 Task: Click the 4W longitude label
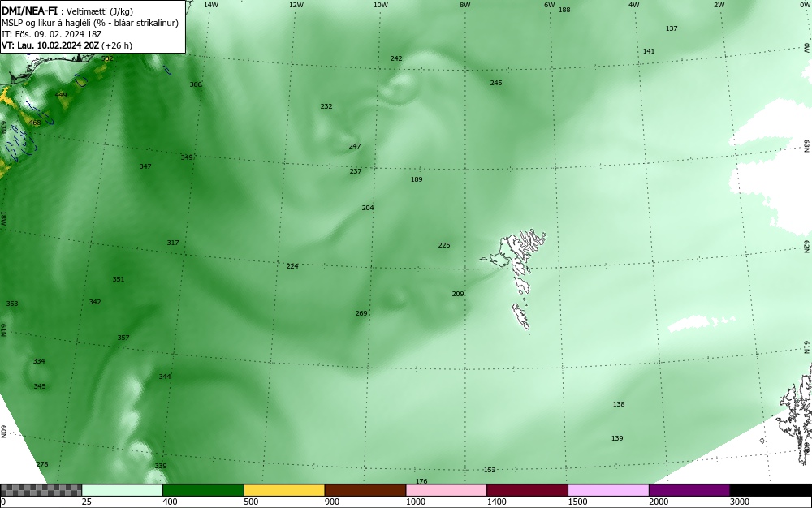634,5
